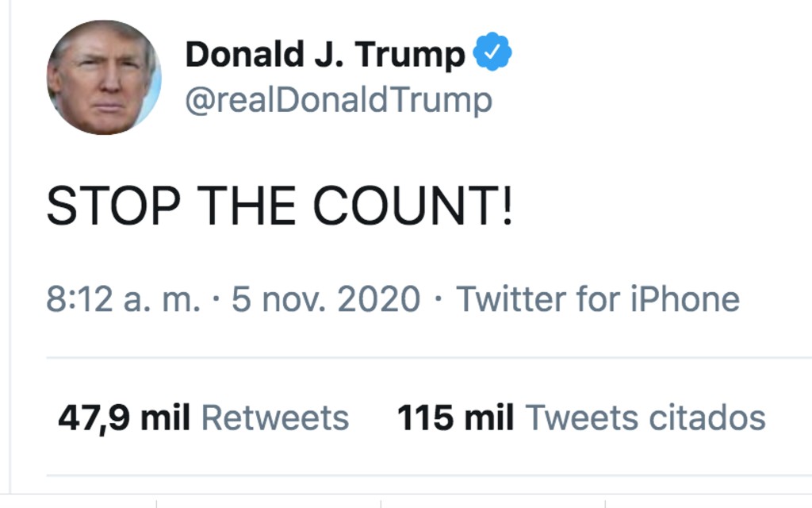Click the 115 mil quoted count number
Image resolution: width=812 pixels, height=508 pixels.
pos(455,418)
